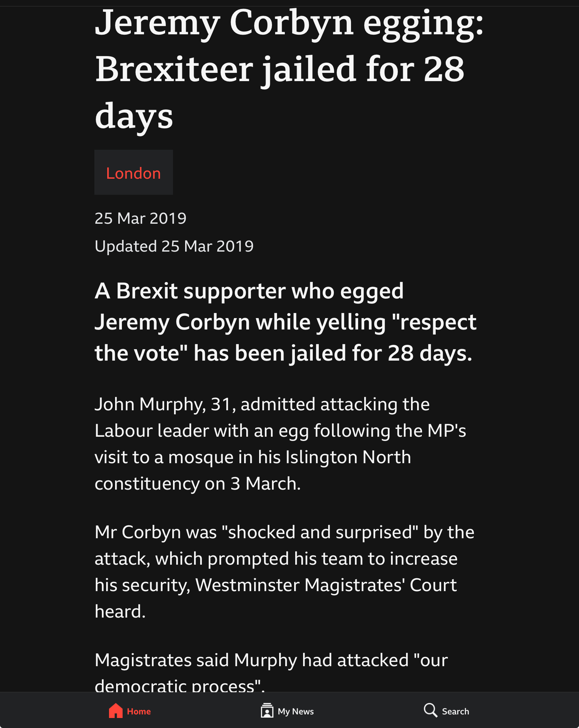Viewport: 579px width, 728px height.
Task: Click "Brexiteer" in the headline
Action: point(174,69)
